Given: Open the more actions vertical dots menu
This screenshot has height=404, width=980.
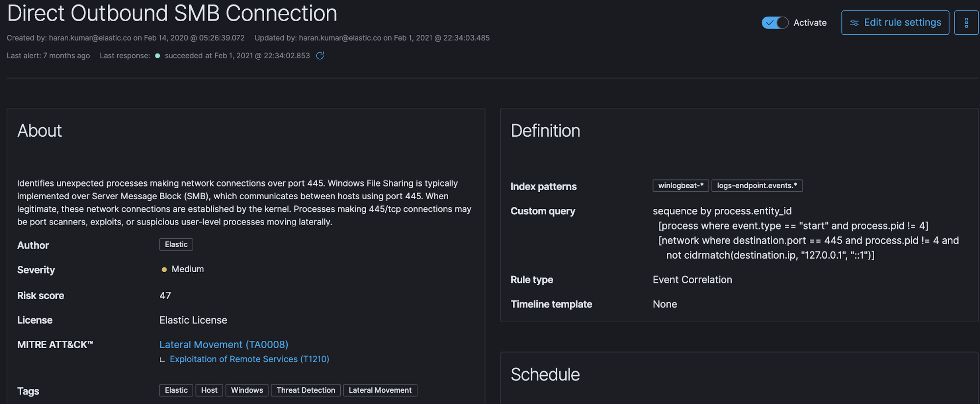Looking at the screenshot, I should pos(966,23).
